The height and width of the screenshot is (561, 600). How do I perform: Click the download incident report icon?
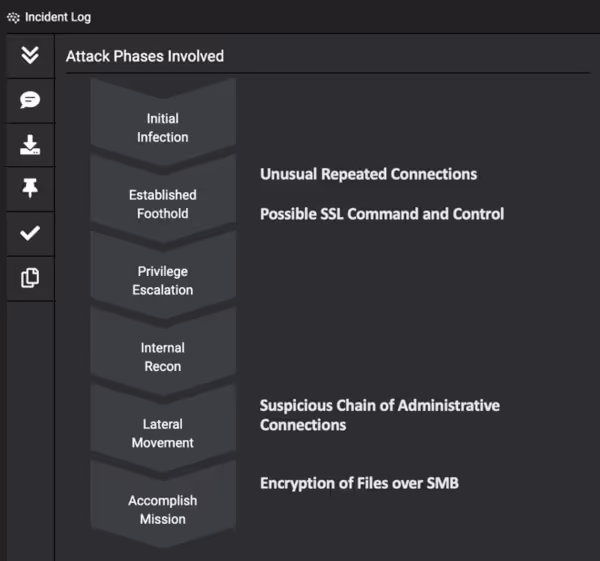coord(30,145)
